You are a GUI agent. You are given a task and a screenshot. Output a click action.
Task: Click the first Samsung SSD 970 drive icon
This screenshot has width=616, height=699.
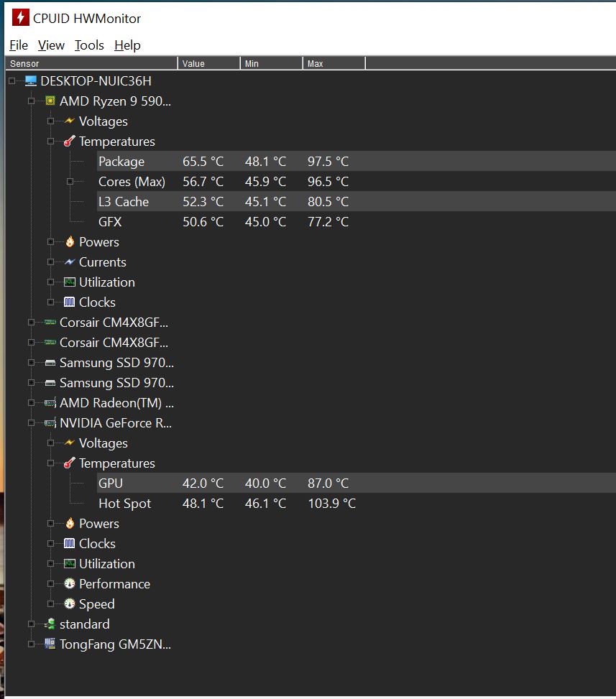[x=50, y=362]
